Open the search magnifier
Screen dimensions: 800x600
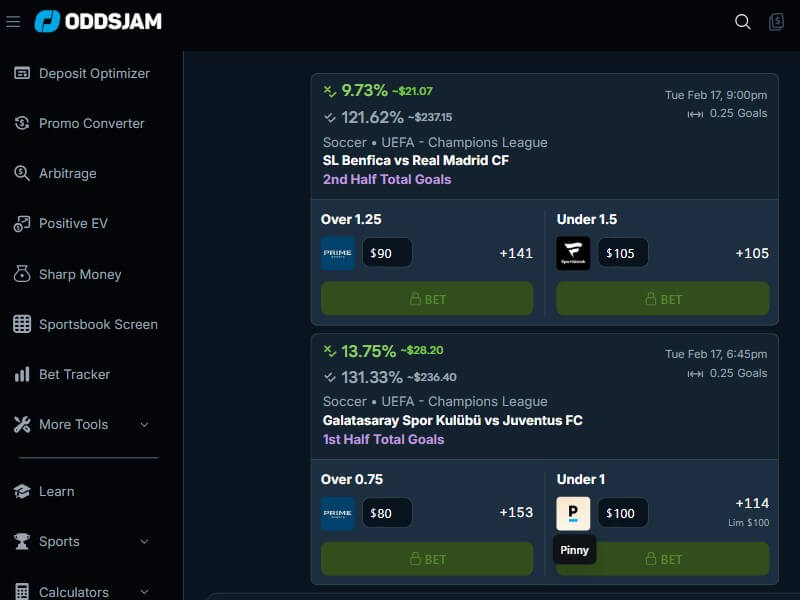(742, 21)
